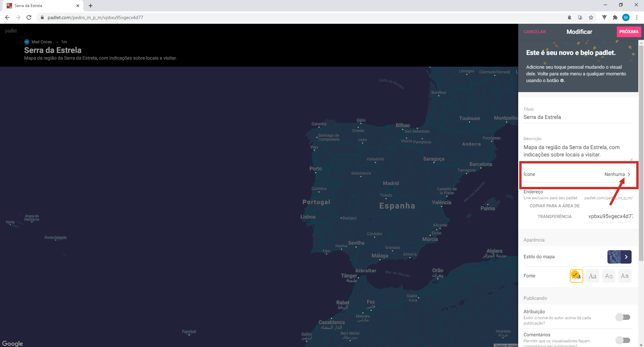Open the Ícone selector chevron
The image size is (644, 347).
click(x=629, y=175)
